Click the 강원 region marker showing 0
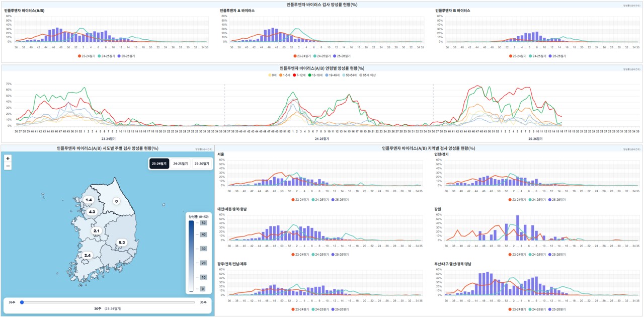 click(116, 201)
